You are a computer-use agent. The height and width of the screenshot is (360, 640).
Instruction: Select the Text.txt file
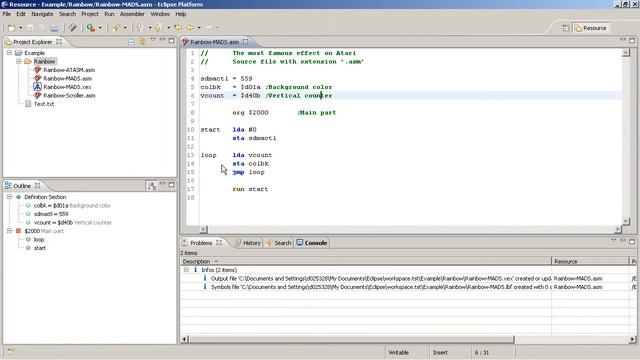(x=44, y=104)
